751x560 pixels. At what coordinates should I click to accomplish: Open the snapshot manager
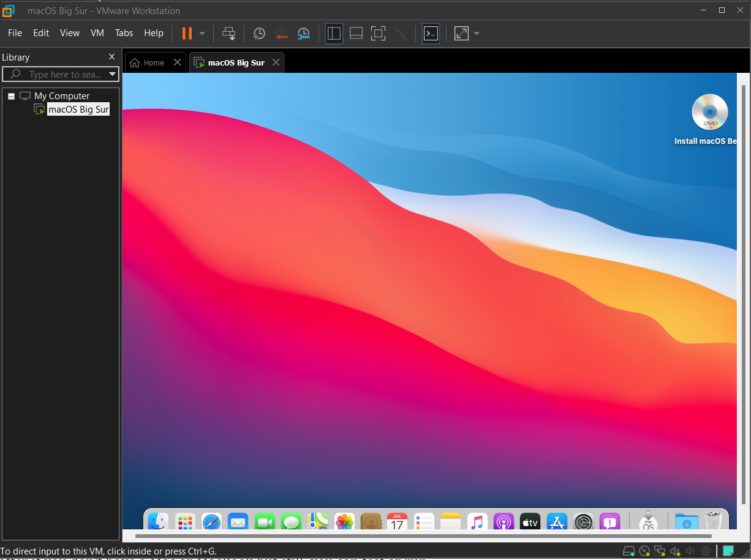coord(304,34)
